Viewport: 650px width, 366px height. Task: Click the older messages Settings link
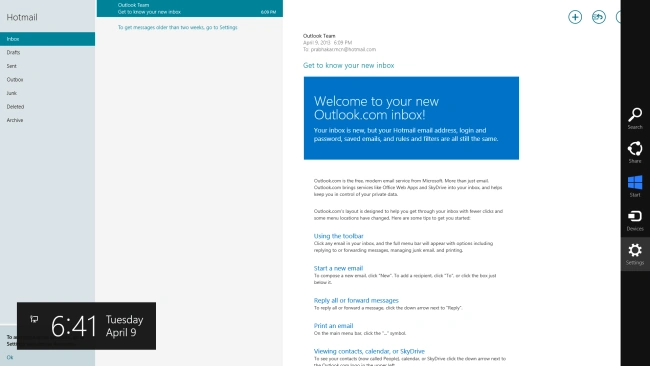point(177,27)
